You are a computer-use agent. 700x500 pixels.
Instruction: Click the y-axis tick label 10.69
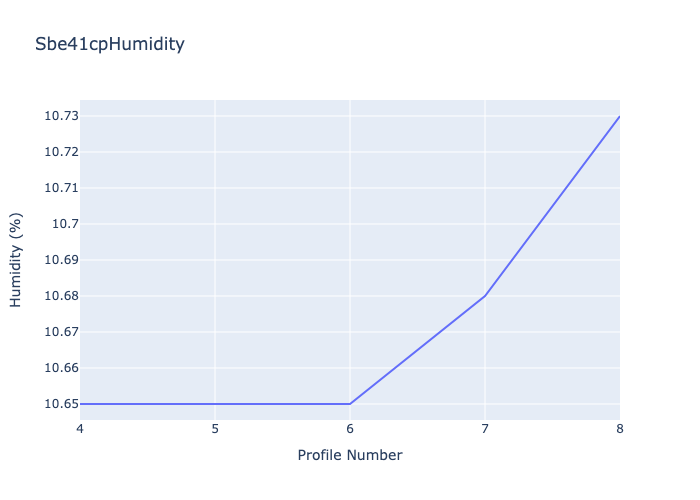coord(61,260)
